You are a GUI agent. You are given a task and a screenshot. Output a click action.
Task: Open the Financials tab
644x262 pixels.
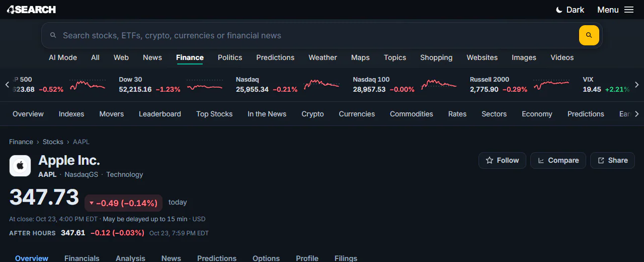click(82, 258)
